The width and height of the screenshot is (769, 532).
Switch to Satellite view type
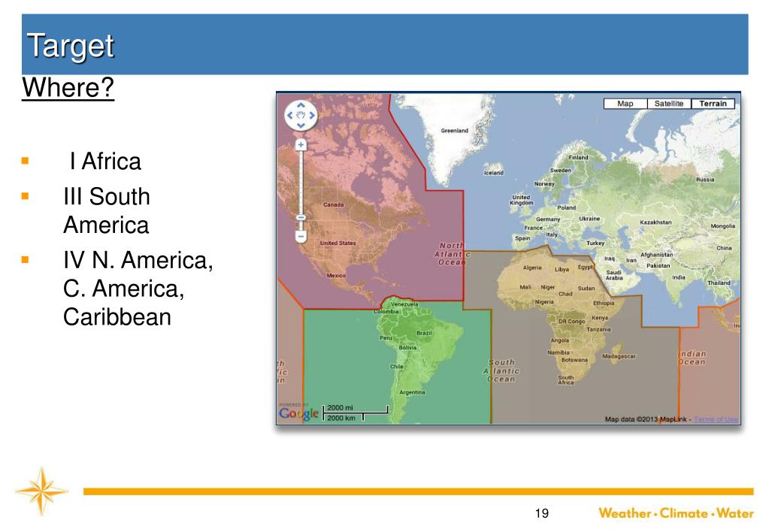(x=669, y=104)
